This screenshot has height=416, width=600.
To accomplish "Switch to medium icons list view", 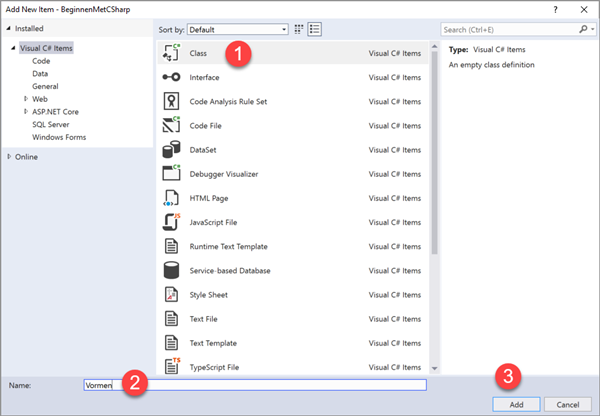I will click(315, 29).
